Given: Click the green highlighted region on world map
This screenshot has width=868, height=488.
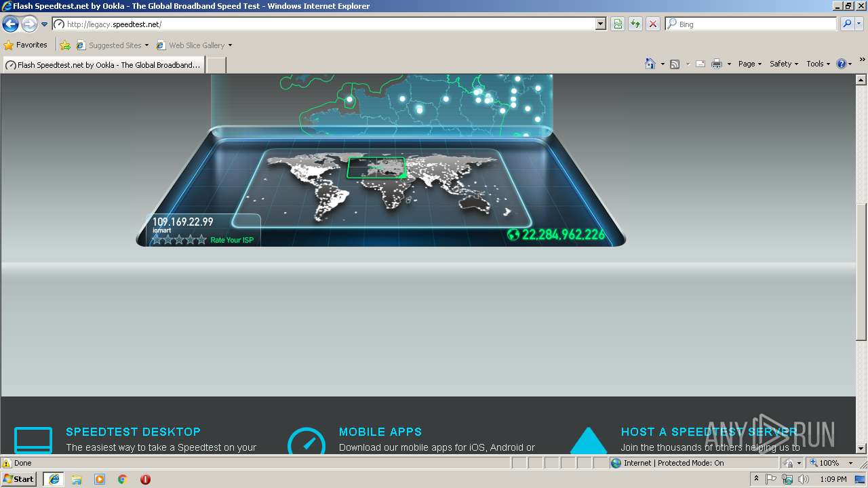Looking at the screenshot, I should (x=376, y=167).
